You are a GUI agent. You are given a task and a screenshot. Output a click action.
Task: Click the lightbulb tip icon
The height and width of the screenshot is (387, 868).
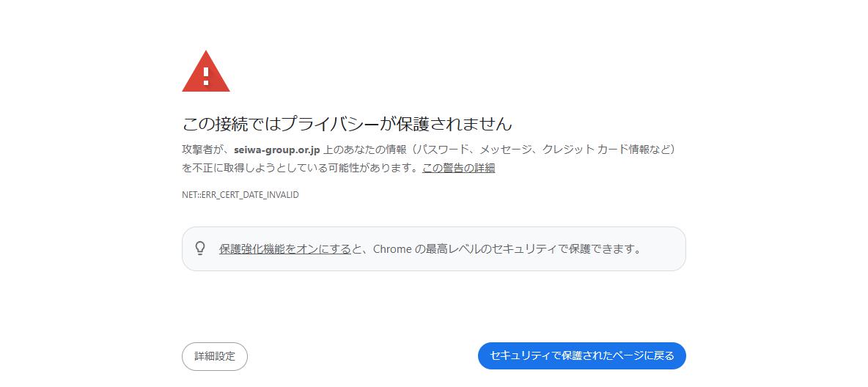(x=200, y=248)
